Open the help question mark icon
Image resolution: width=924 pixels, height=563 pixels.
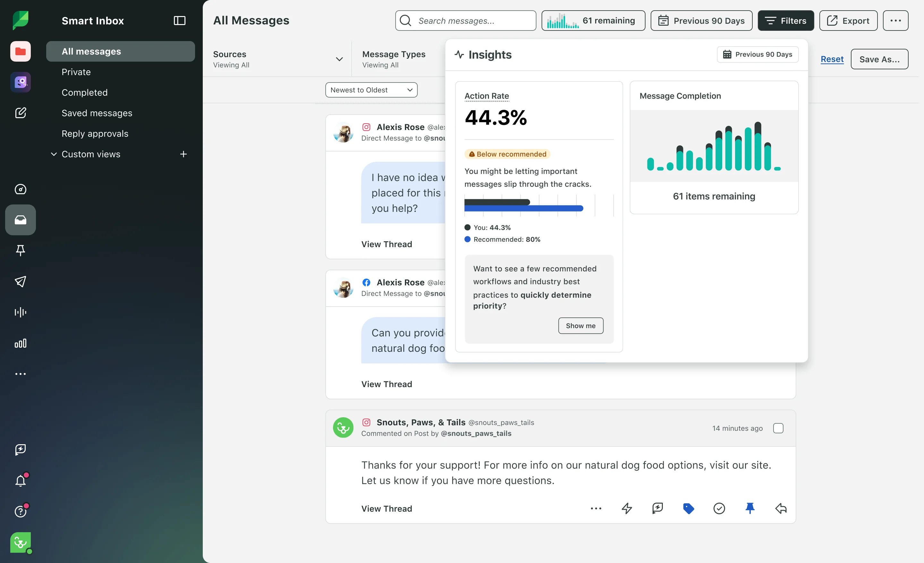(20, 511)
